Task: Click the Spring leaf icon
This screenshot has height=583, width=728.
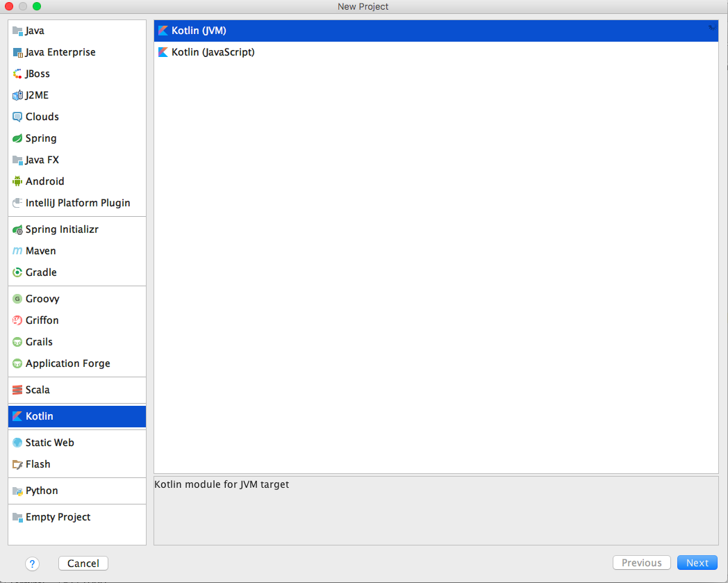Action: tap(17, 138)
